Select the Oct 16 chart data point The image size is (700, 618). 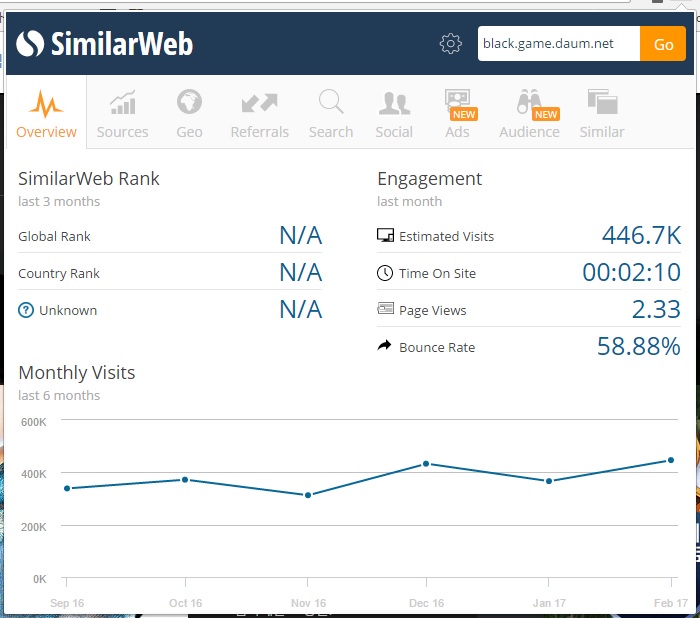click(185, 480)
